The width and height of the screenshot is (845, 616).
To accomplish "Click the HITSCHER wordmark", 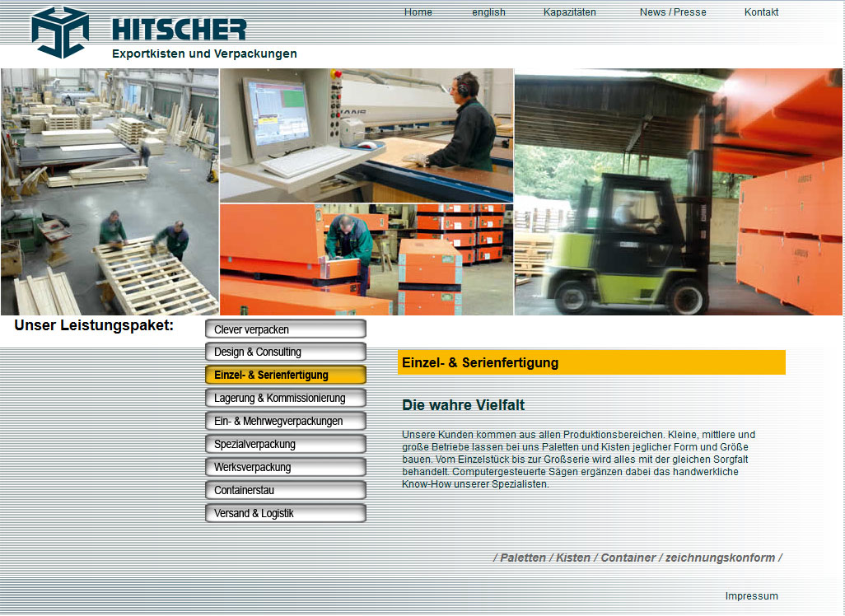I will (180, 30).
